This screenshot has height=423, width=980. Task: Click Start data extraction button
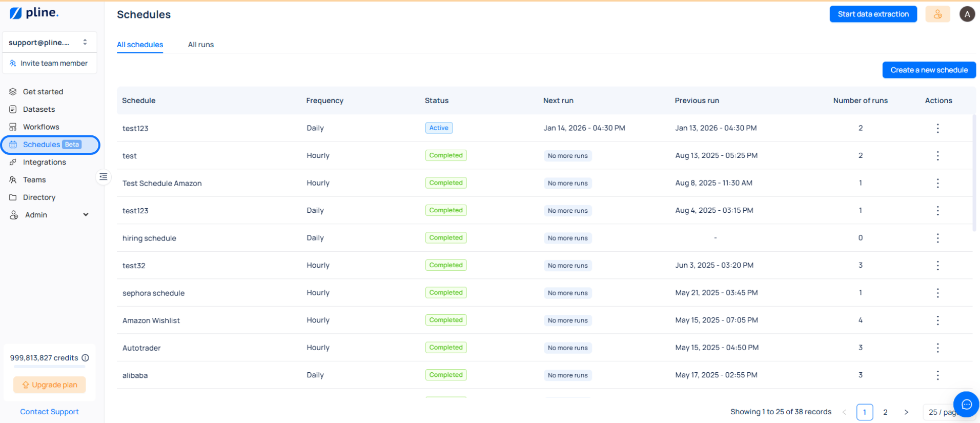coord(873,14)
